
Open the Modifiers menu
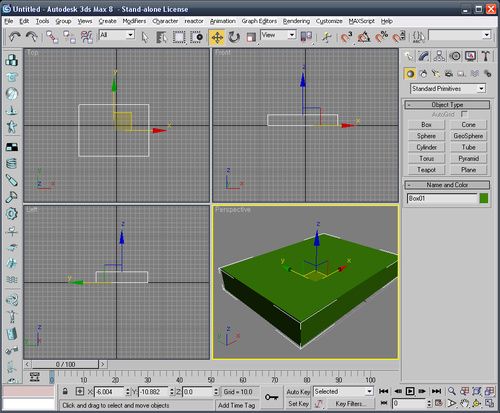click(134, 21)
